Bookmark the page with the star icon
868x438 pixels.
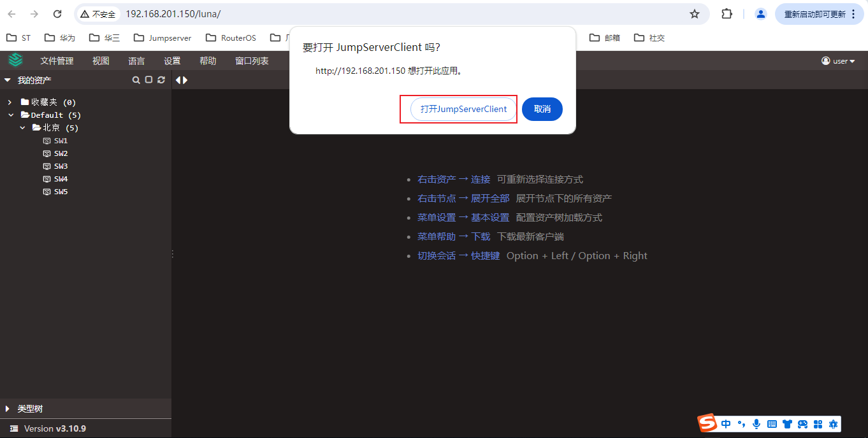(694, 13)
